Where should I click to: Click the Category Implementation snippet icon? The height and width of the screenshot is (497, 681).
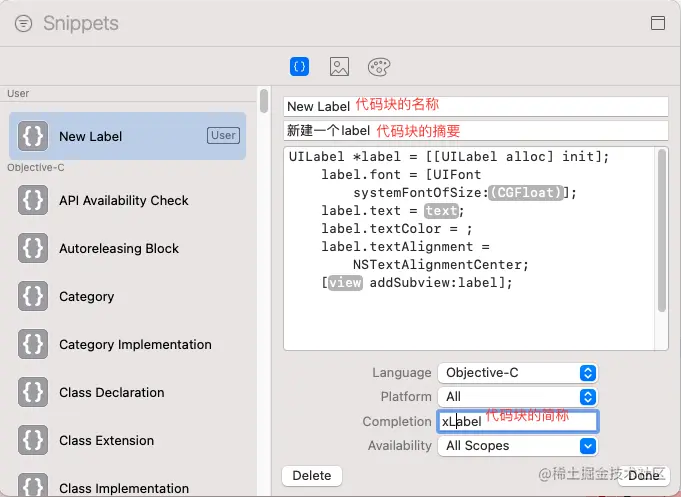click(x=33, y=344)
